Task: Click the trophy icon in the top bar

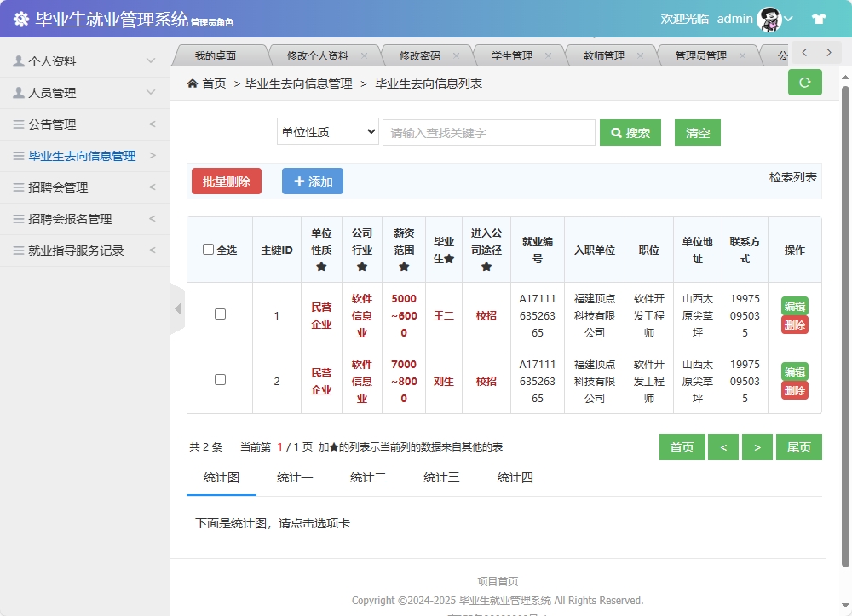Action: 819,18
